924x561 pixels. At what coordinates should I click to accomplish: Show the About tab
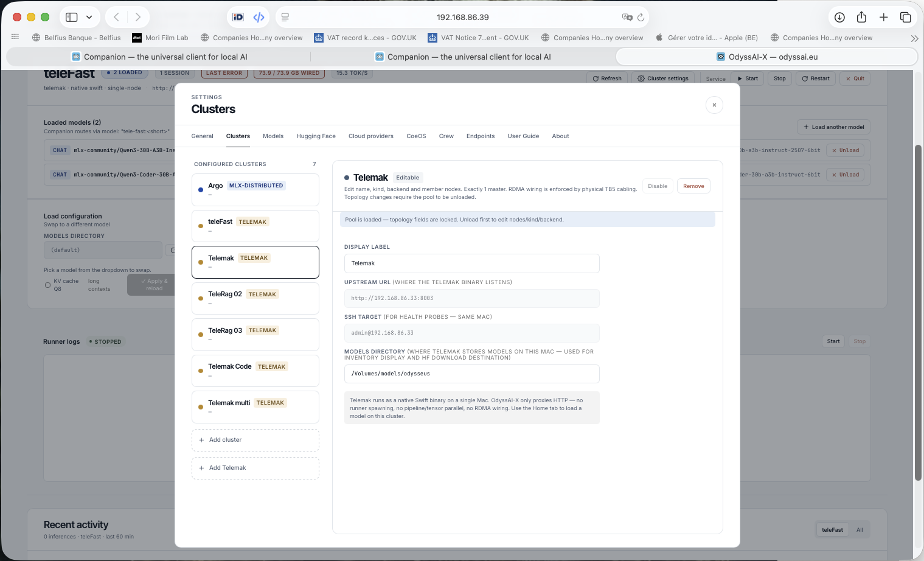560,136
